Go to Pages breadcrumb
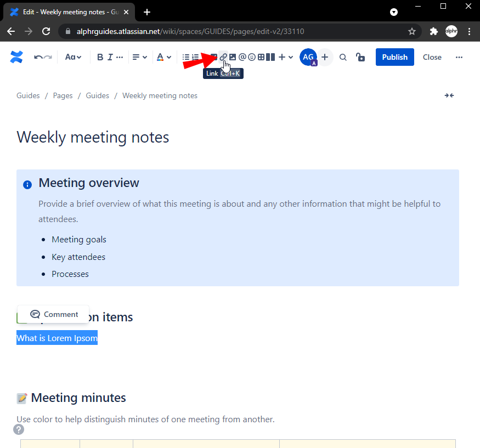The width and height of the screenshot is (480, 448). (x=63, y=95)
